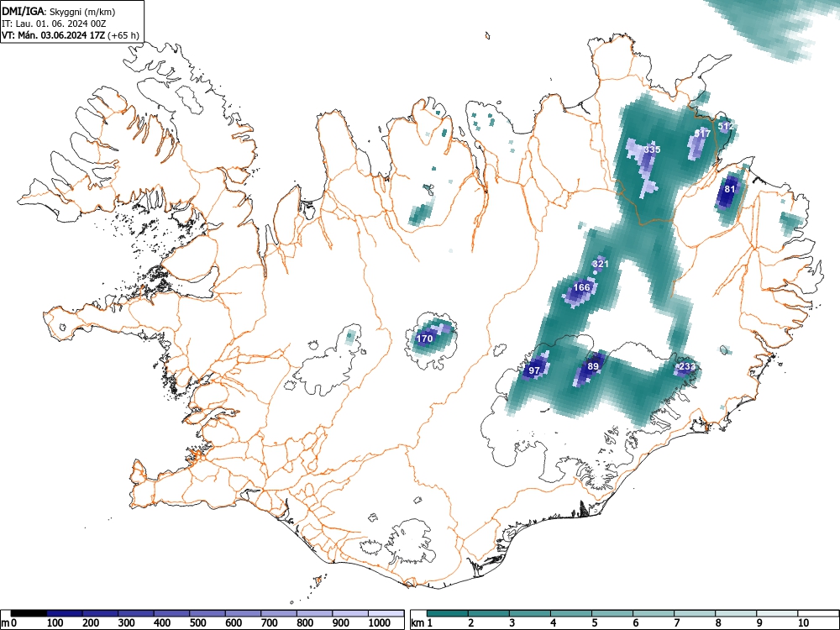Click the visibility value 97 on the map
This screenshot has height=630, width=840.
(x=534, y=370)
